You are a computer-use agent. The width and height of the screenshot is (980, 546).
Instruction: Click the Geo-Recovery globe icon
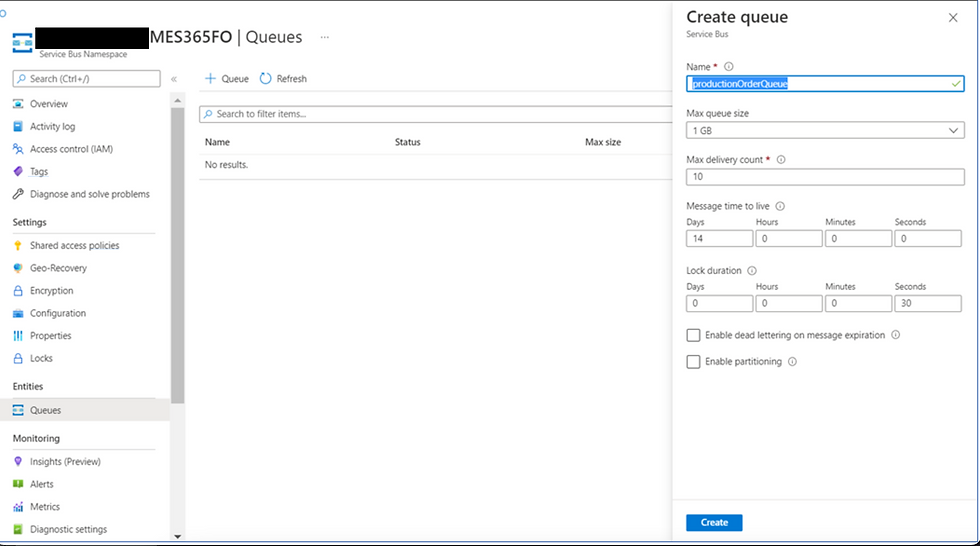click(18, 268)
